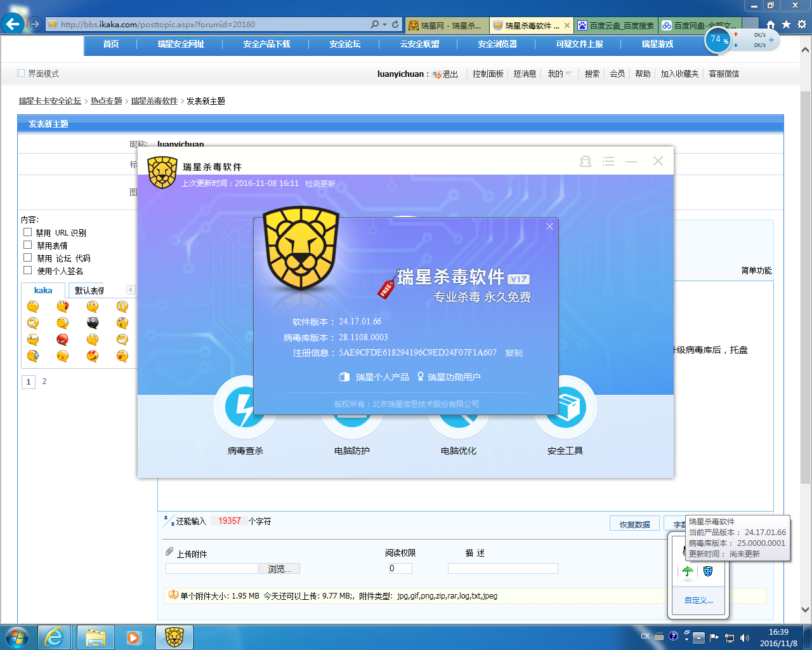The image size is (812, 650).
Task: Open 瑞星游戏 navigation item
Action: coord(657,44)
